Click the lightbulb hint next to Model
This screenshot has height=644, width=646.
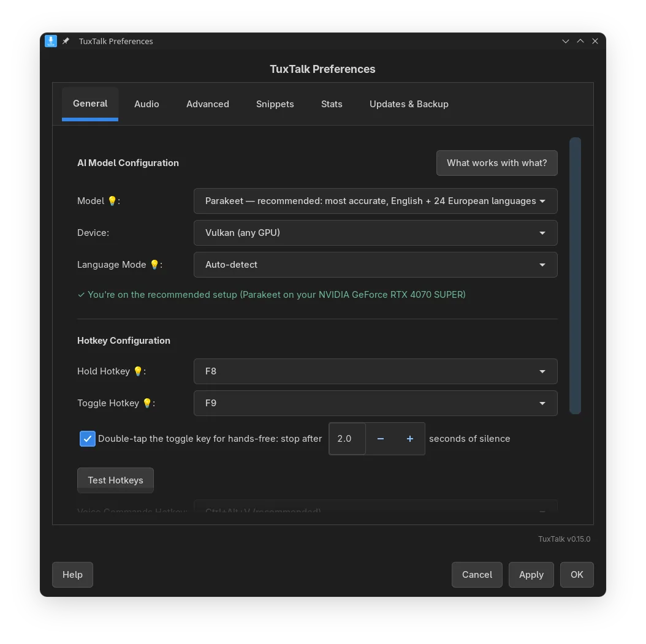pos(112,201)
